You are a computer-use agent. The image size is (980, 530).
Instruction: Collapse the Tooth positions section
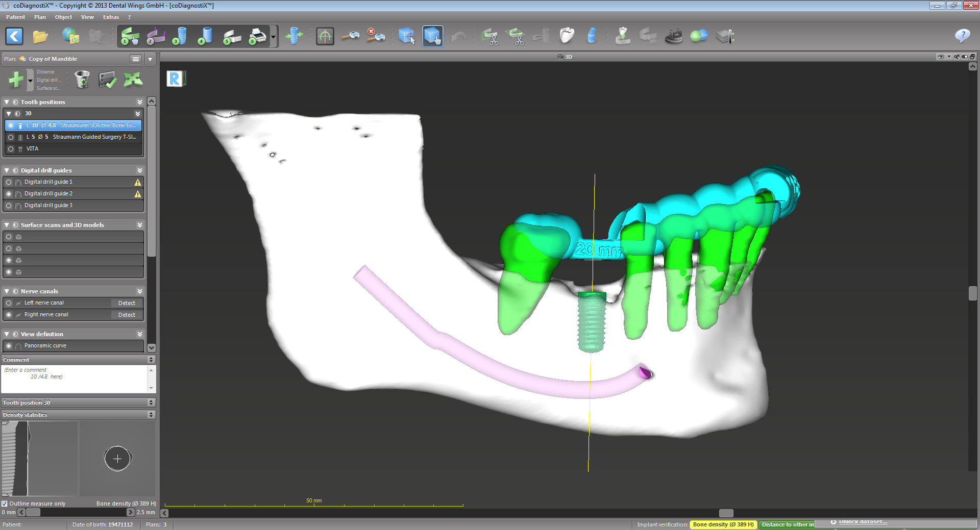[x=7, y=102]
